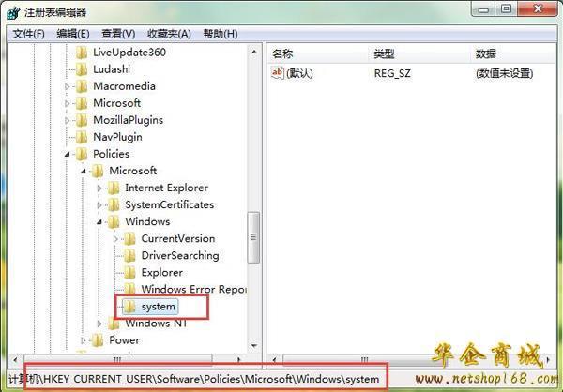Select the Ludashi key label
This screenshot has width=563, height=392.
pyautogui.click(x=112, y=69)
